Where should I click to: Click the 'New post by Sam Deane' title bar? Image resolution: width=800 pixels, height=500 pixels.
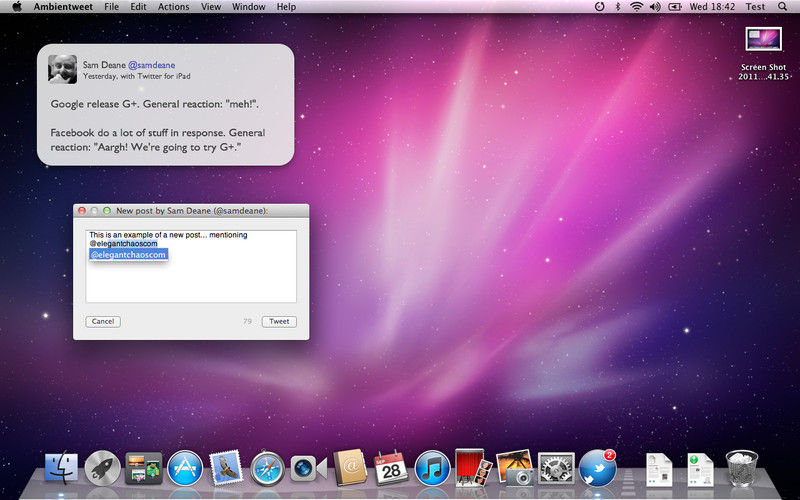192,211
